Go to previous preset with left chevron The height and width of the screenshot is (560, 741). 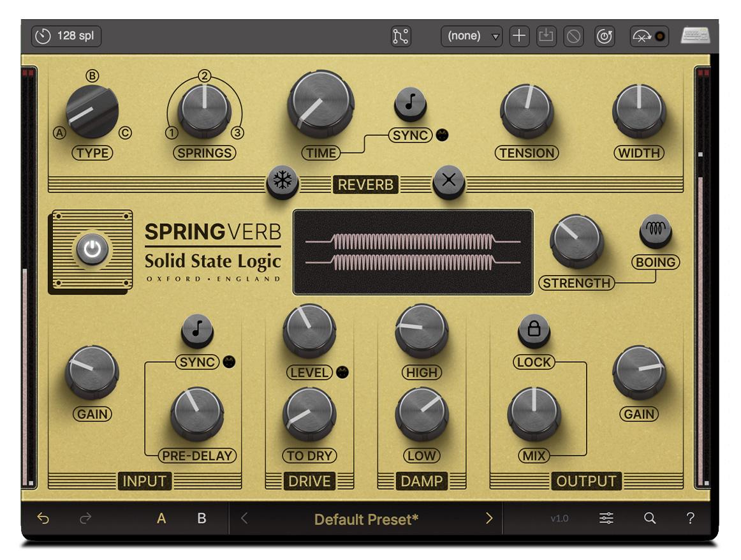242,519
